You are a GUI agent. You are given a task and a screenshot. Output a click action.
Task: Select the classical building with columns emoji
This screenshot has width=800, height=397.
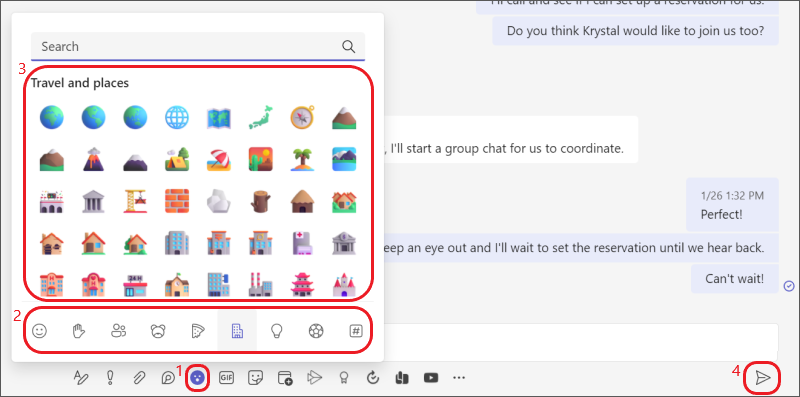click(x=93, y=202)
